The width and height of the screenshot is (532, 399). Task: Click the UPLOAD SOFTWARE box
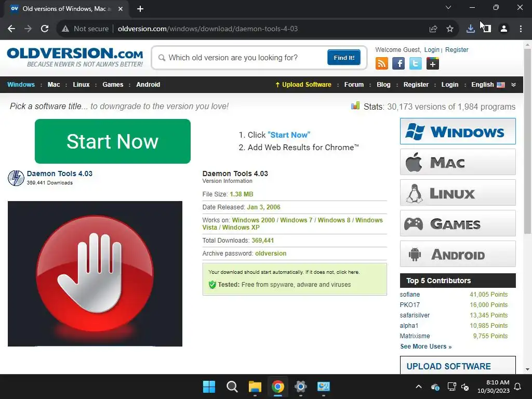(458, 365)
